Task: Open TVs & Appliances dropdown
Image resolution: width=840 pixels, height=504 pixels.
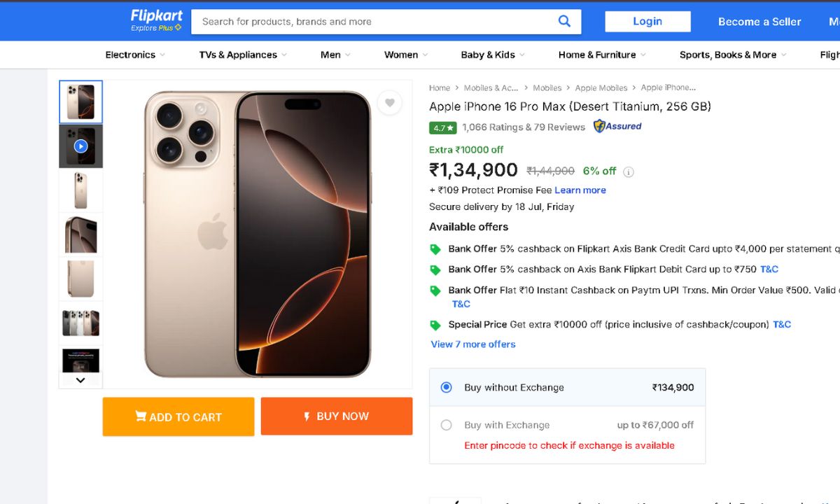Action: (x=243, y=55)
